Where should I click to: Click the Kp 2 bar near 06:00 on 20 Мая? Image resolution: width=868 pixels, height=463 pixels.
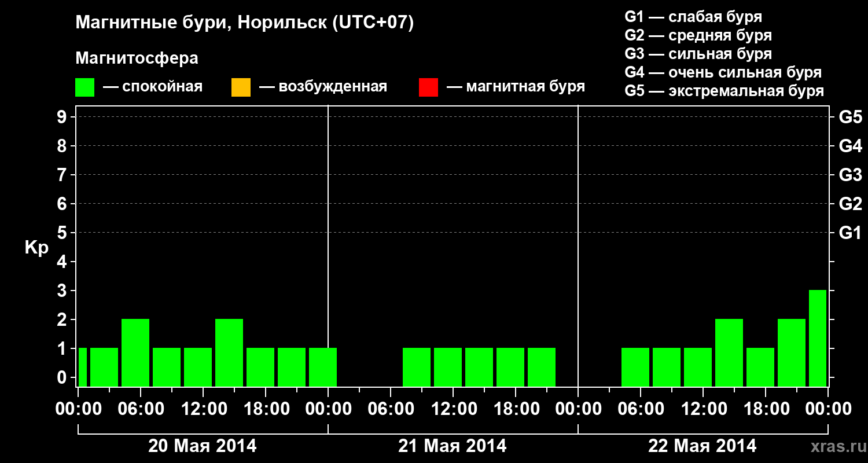click(135, 352)
